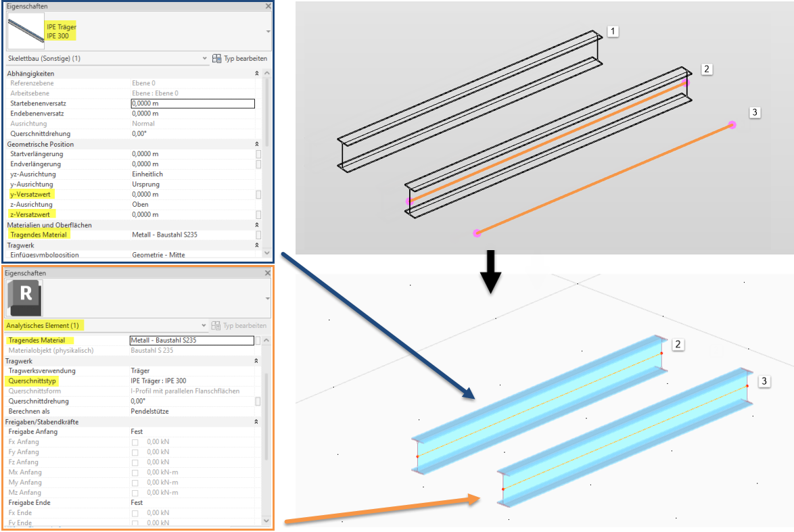
Task: Click the Tragwerksverwendung value Träger
Action: click(140, 370)
